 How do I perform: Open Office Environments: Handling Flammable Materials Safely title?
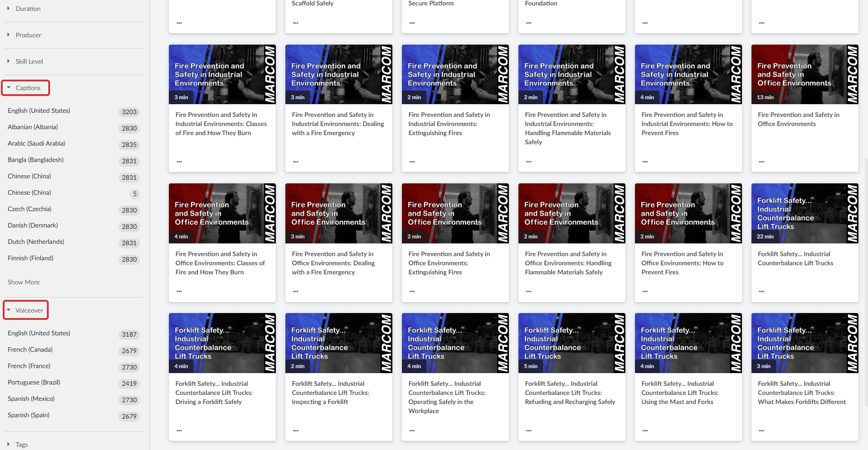pos(568,263)
